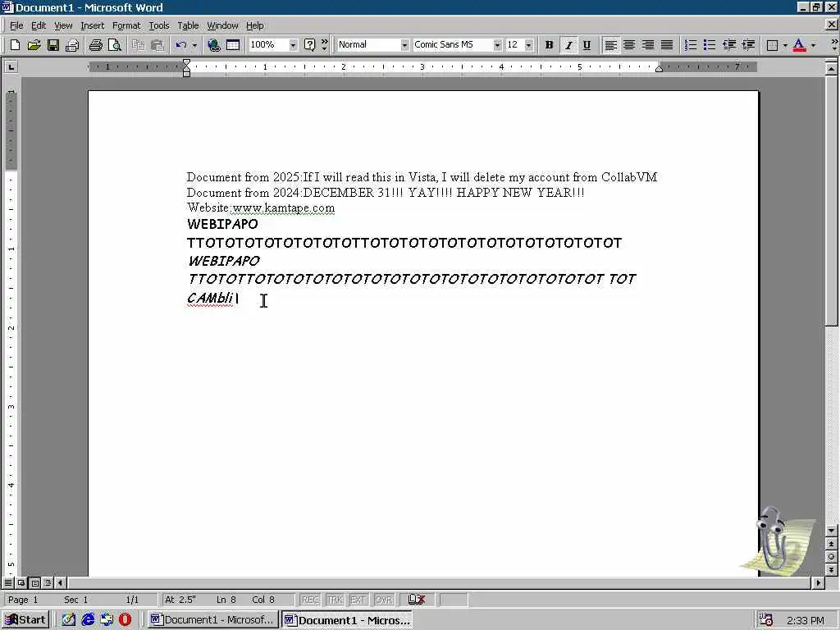
Task: Expand More Buttons on Formatting toolbar
Action: pyautogui.click(x=834, y=45)
